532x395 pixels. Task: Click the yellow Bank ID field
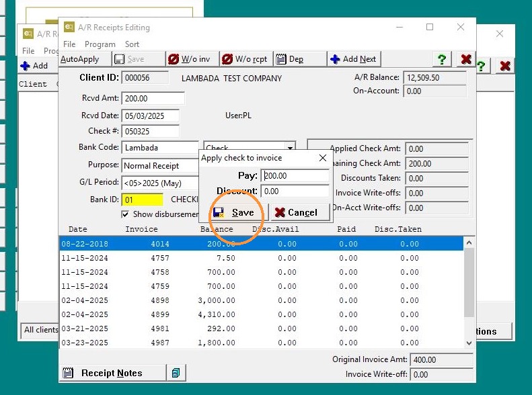click(x=143, y=200)
